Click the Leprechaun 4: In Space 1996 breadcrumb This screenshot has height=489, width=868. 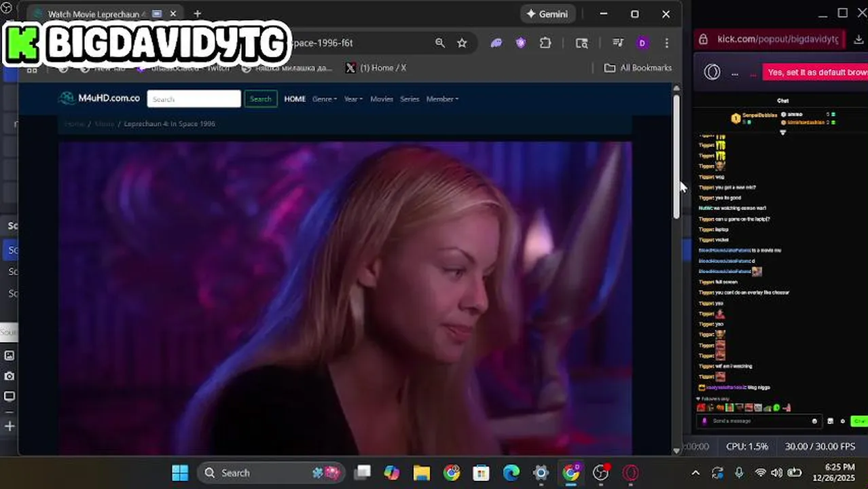click(169, 124)
